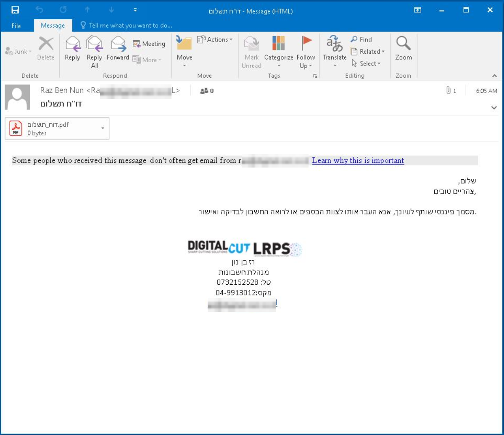Click the recipients count icon

[207, 91]
